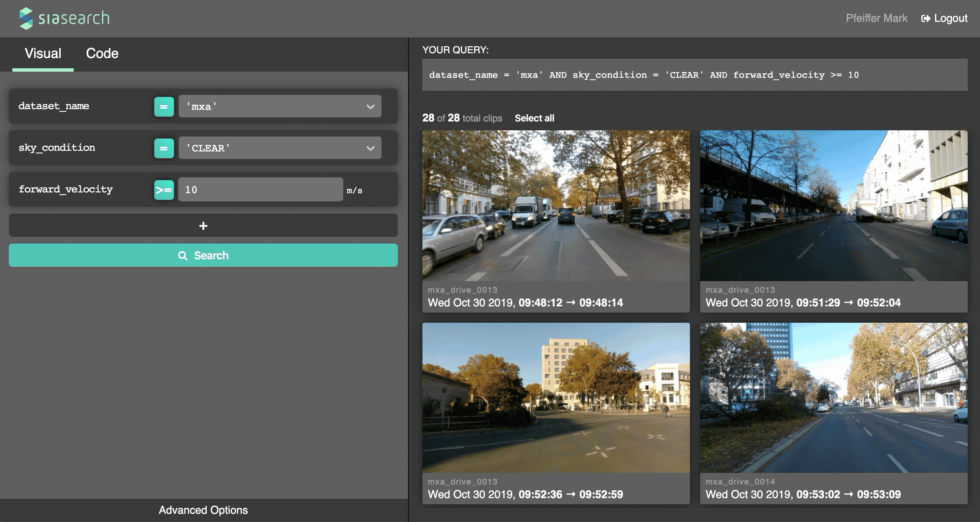Expand Advanced Options panel
The image size is (980, 522).
[203, 510]
